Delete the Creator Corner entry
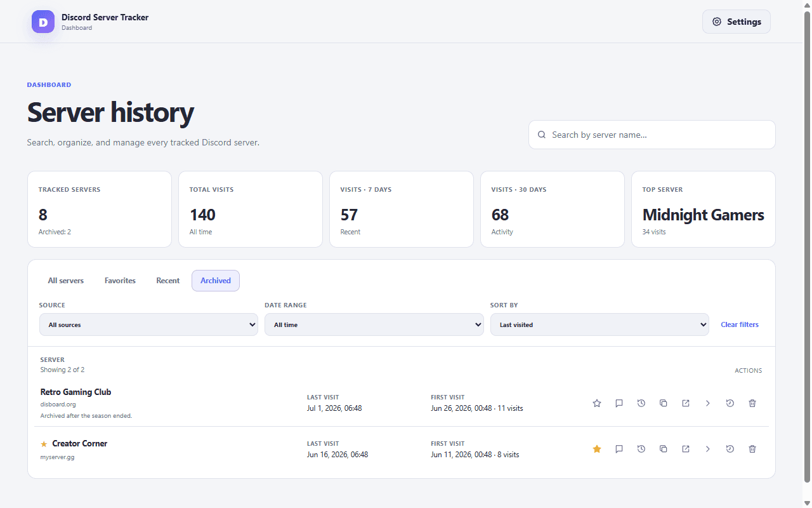The image size is (812, 508). pyautogui.click(x=752, y=449)
